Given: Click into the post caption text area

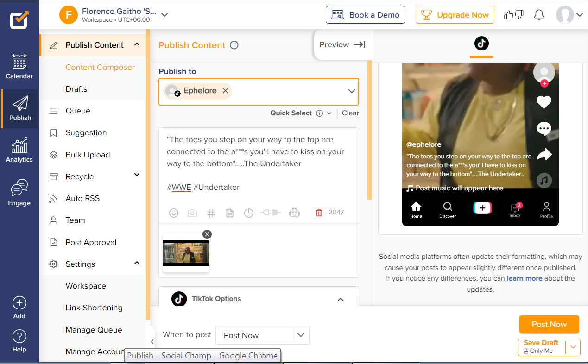Looking at the screenshot, I should point(259,163).
